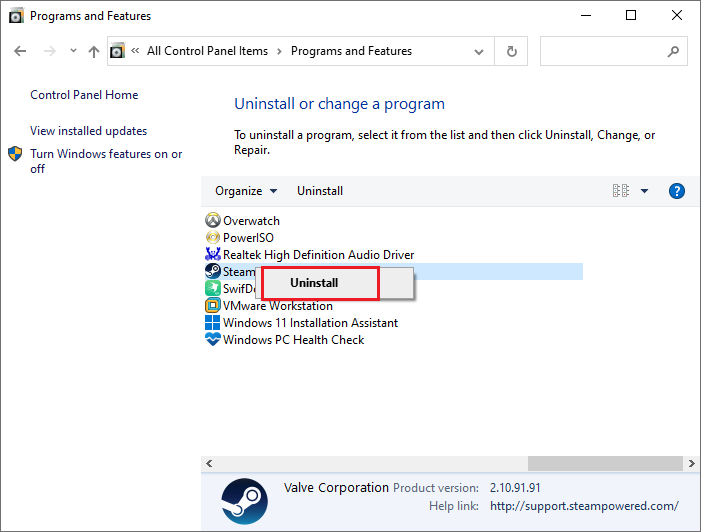Click the Valve Corporation publisher text
Viewport: 701px width, 532px height.
click(x=336, y=487)
